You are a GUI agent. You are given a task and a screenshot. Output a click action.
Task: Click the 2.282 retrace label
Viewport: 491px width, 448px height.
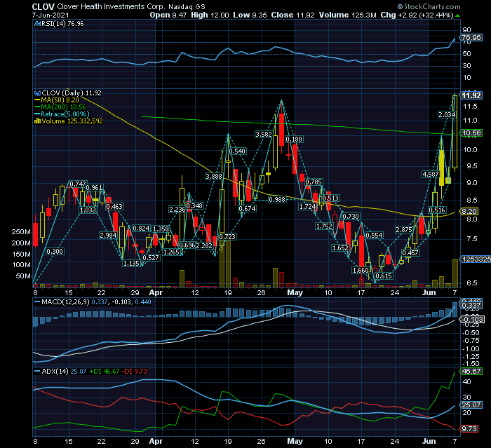[204, 246]
